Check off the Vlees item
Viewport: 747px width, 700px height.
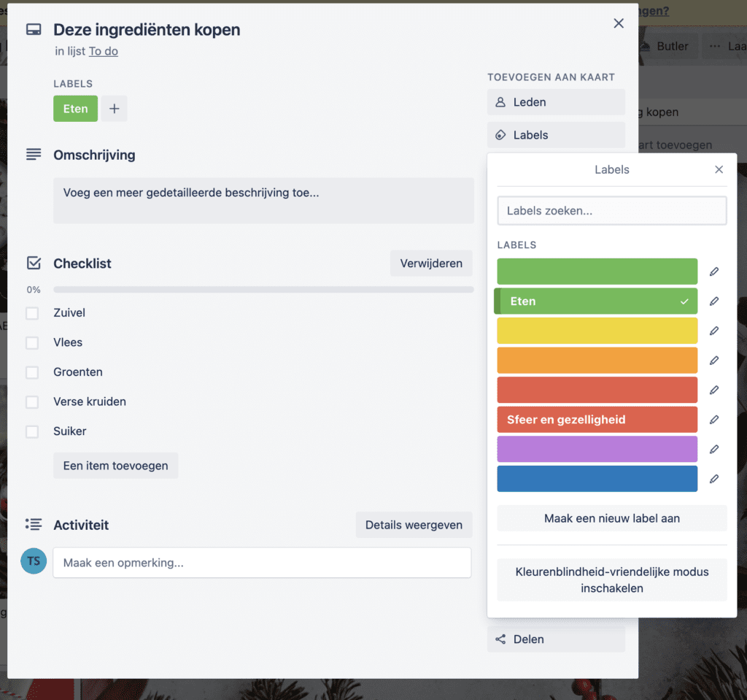32,343
